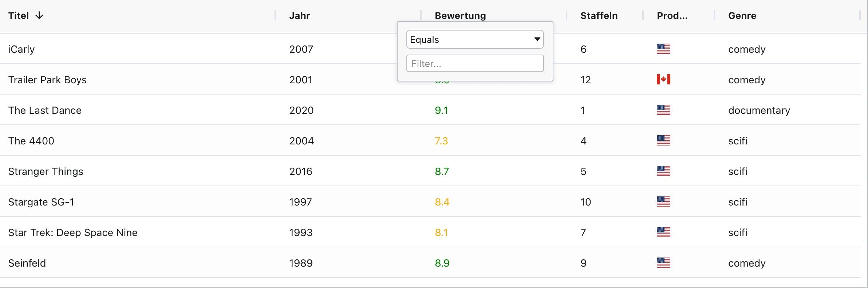868x291 pixels.
Task: Click the Prod... column header
Action: 672,16
